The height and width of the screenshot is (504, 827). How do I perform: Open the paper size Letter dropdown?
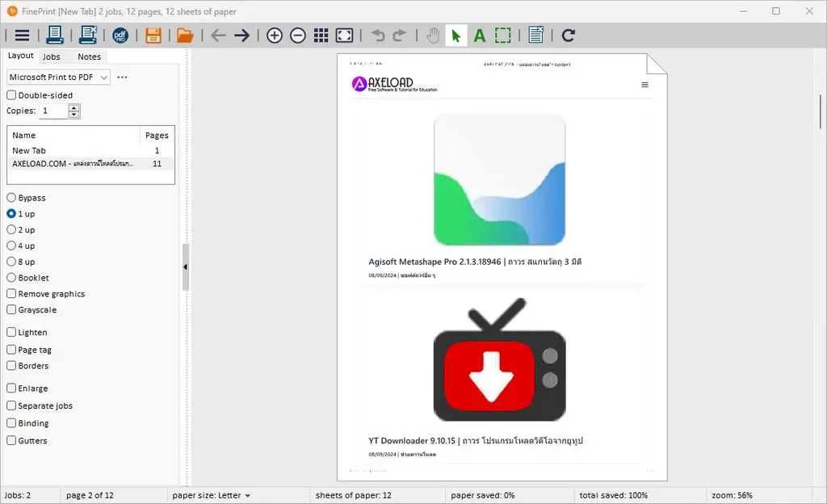click(211, 496)
